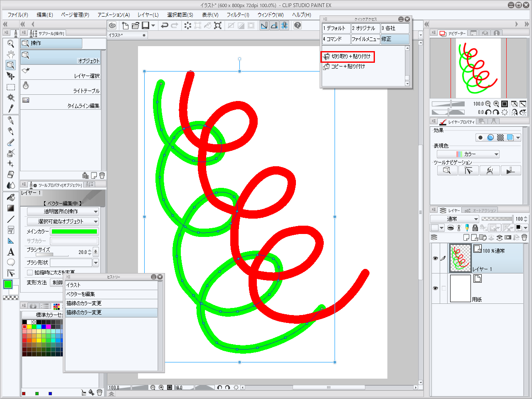Click the Undo arrow in the command bar
Viewport: 532px width, 399px height.
[x=165, y=25]
